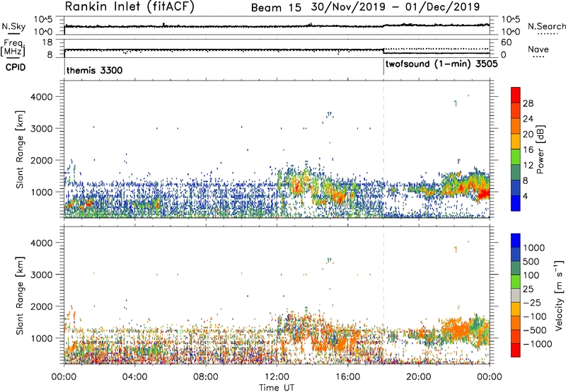Click the "Rankin Inlet (fitACF)" plot title
The height and width of the screenshot is (392, 566).
click(x=129, y=6)
